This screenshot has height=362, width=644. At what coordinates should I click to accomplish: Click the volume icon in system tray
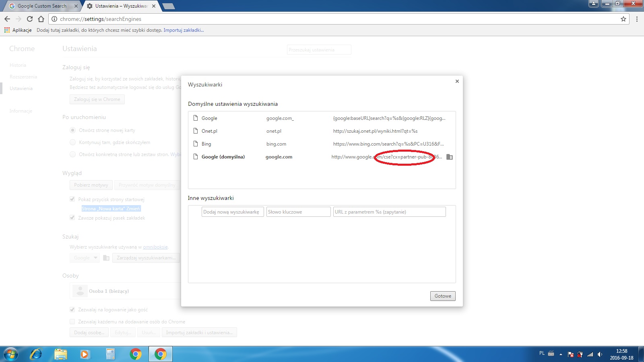tap(600, 354)
